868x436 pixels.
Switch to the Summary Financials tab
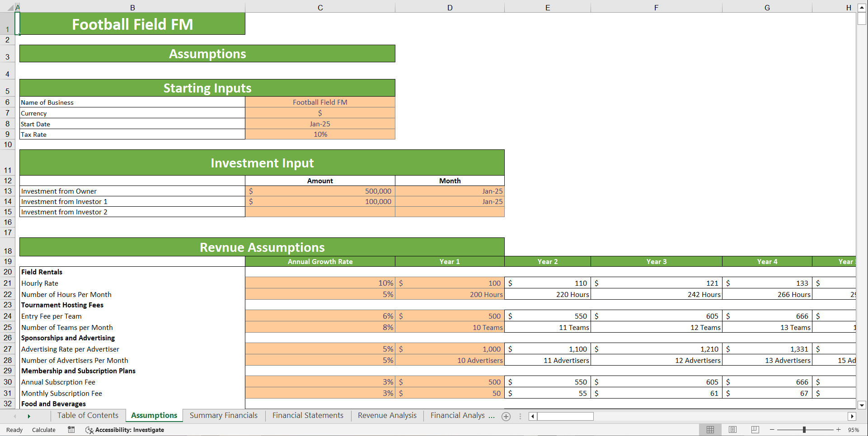pyautogui.click(x=223, y=416)
